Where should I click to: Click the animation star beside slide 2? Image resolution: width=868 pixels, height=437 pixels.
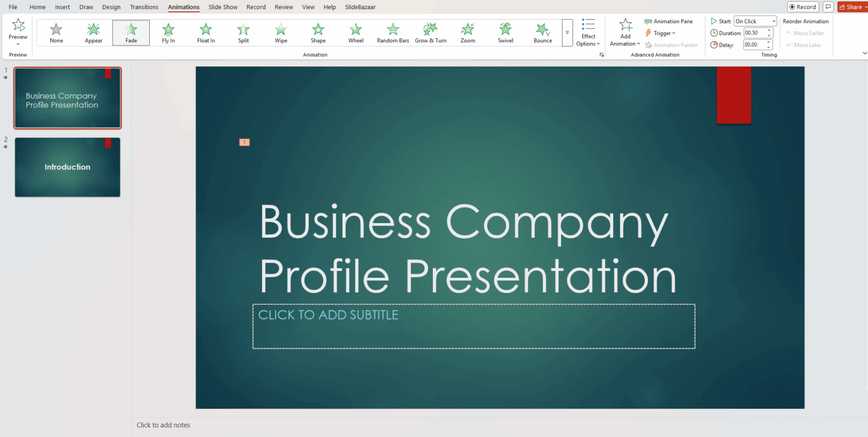6,147
